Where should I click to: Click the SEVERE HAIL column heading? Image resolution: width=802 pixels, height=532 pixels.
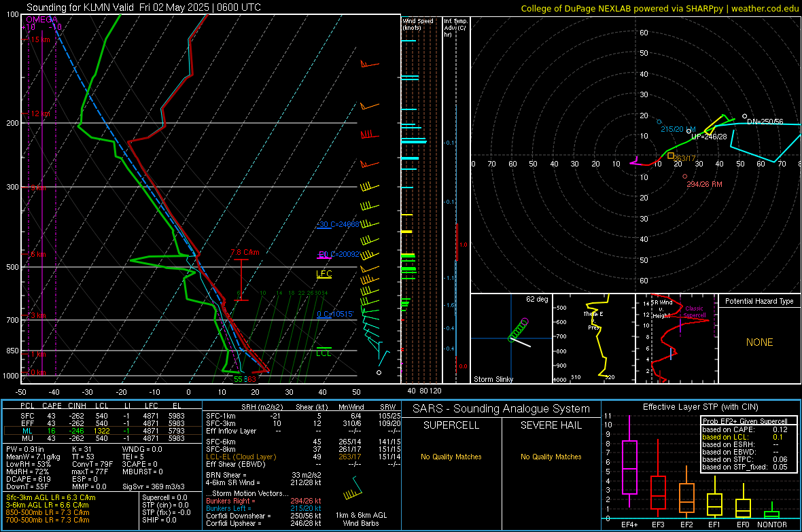(x=551, y=425)
